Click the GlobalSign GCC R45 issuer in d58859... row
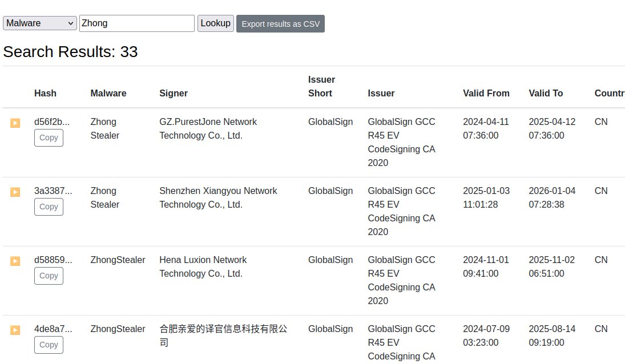The height and width of the screenshot is (364, 625). 401,280
